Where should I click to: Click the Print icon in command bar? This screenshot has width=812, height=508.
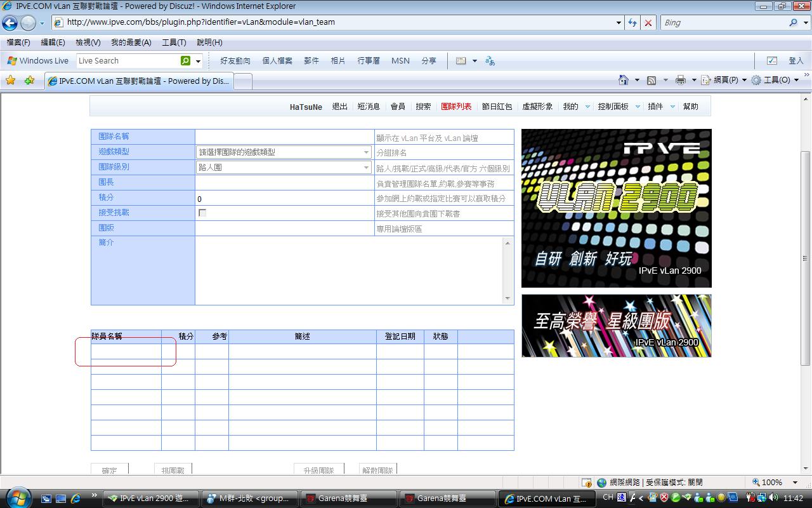click(680, 80)
